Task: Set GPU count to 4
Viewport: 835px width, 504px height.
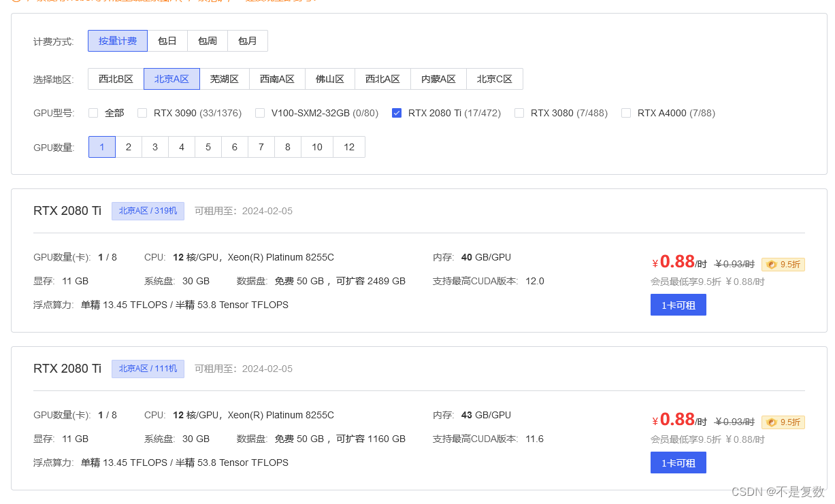Action: [182, 147]
